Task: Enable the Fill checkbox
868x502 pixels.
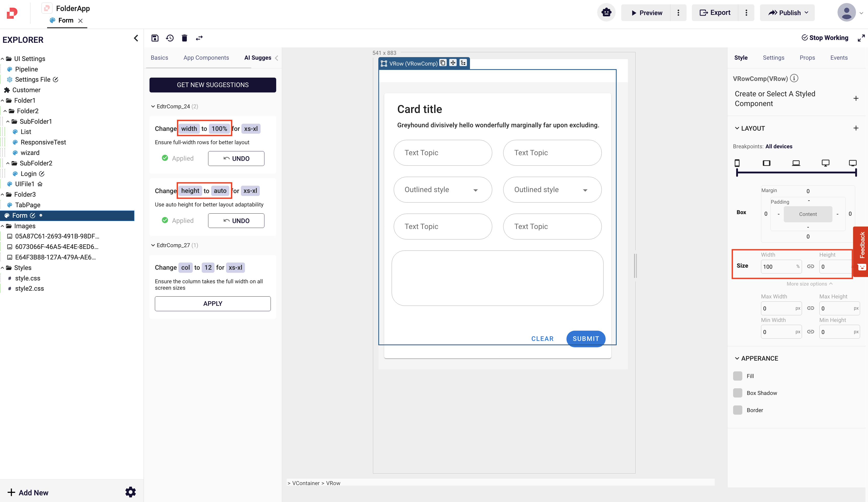Action: tap(737, 376)
